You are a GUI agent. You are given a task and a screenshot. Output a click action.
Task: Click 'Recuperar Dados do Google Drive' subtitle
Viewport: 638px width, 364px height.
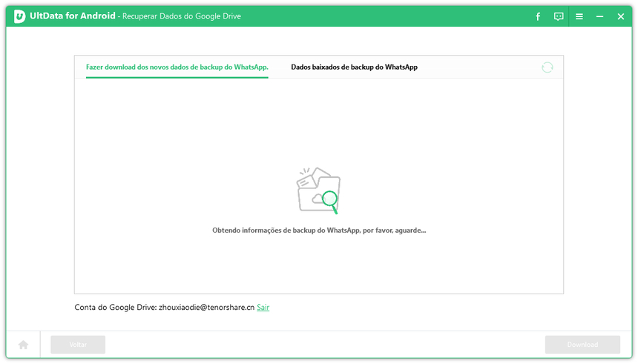tap(181, 16)
